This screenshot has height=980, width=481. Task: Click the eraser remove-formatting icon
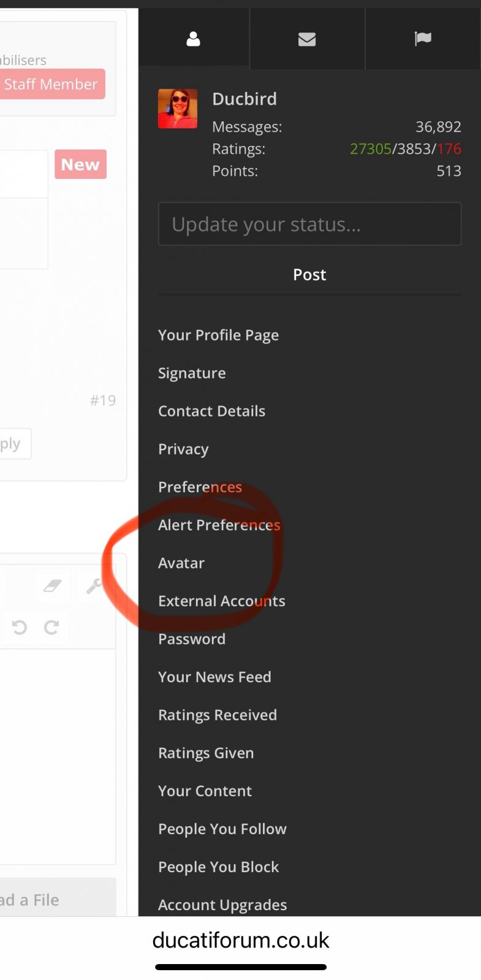(53, 586)
